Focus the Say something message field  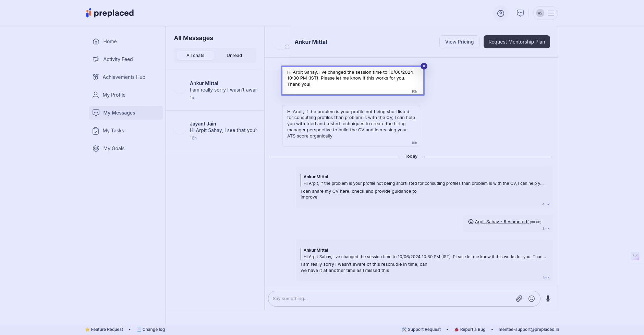tap(391, 299)
